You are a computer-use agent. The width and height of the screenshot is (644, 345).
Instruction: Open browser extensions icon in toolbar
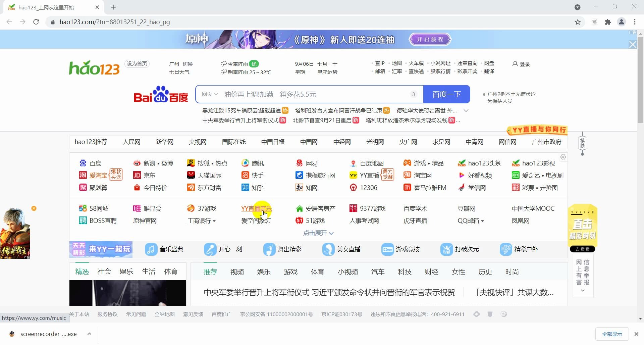tap(608, 22)
